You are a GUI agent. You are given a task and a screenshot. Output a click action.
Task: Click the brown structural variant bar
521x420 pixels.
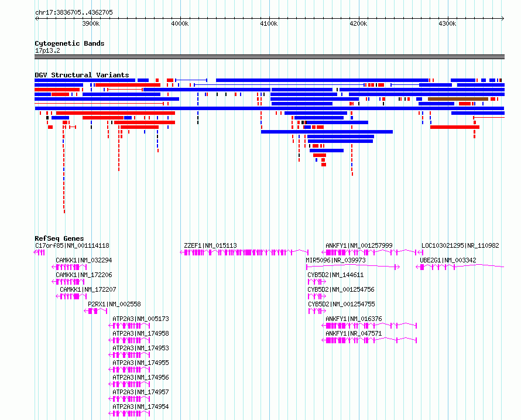458,99
